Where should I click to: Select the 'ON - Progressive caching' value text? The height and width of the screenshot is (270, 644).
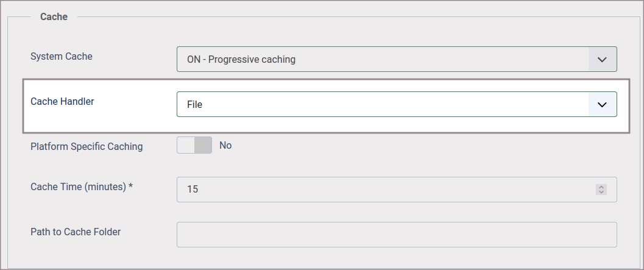(x=241, y=60)
